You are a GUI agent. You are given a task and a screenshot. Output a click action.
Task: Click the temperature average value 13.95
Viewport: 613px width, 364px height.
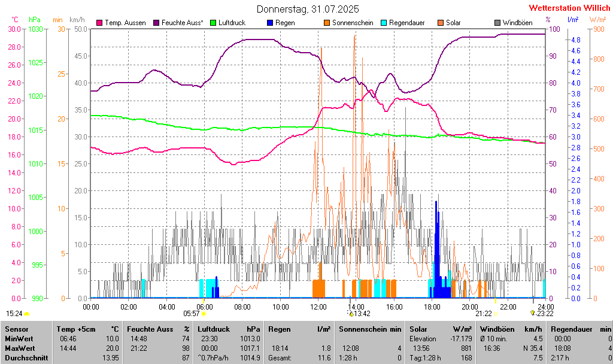[111, 357]
